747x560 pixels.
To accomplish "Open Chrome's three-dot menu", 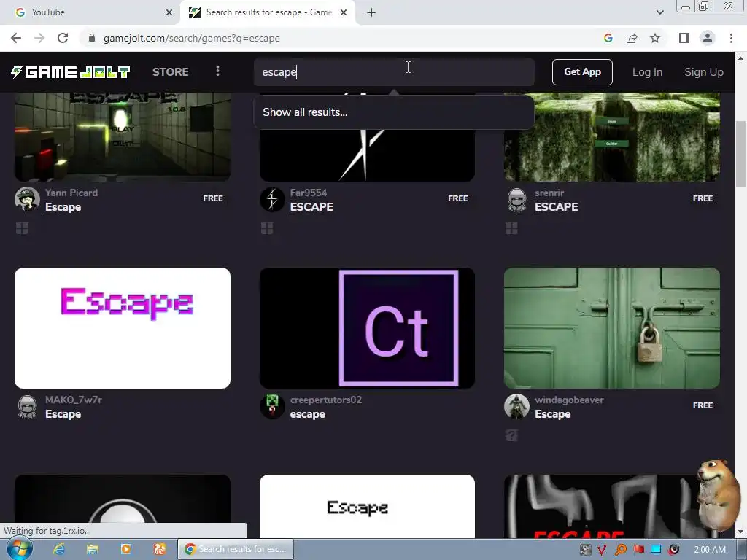I will [731, 38].
